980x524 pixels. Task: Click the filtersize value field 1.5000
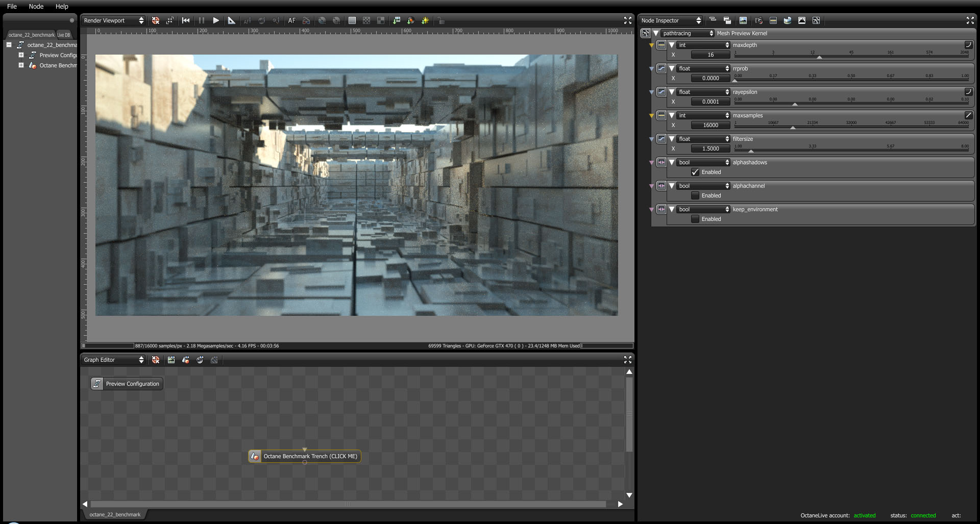tap(710, 148)
